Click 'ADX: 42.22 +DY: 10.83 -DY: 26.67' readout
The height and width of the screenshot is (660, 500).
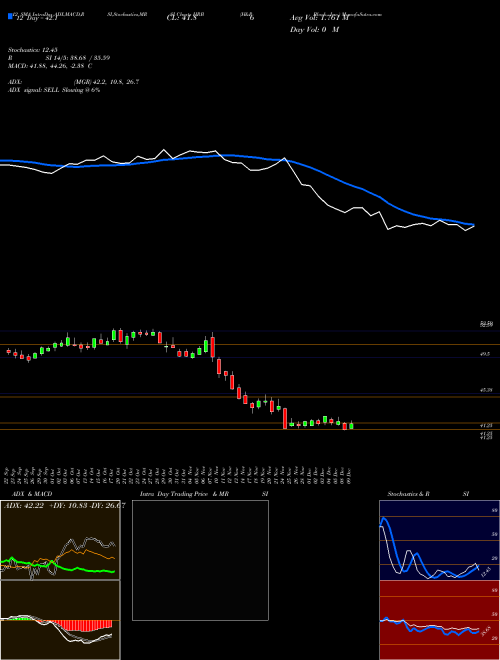(x=64, y=506)
